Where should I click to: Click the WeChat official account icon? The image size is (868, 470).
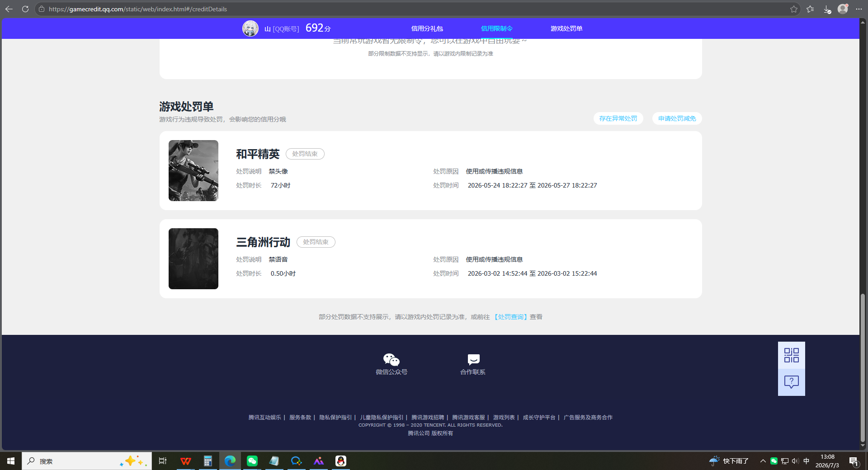pyautogui.click(x=392, y=360)
